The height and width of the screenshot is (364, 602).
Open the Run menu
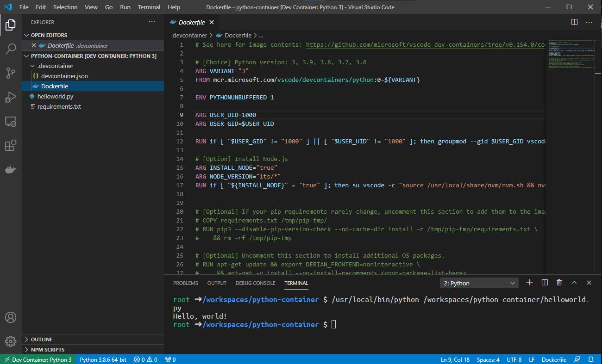pos(125,7)
